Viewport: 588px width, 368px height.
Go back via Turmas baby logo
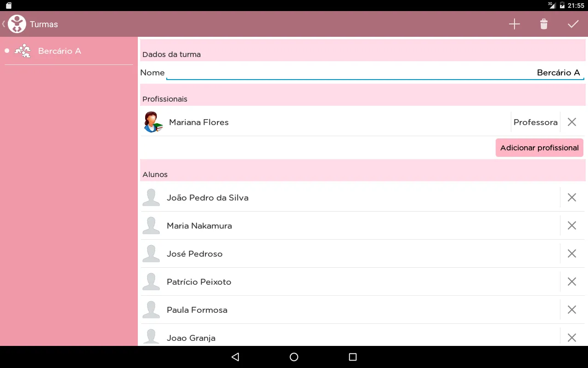point(17,24)
